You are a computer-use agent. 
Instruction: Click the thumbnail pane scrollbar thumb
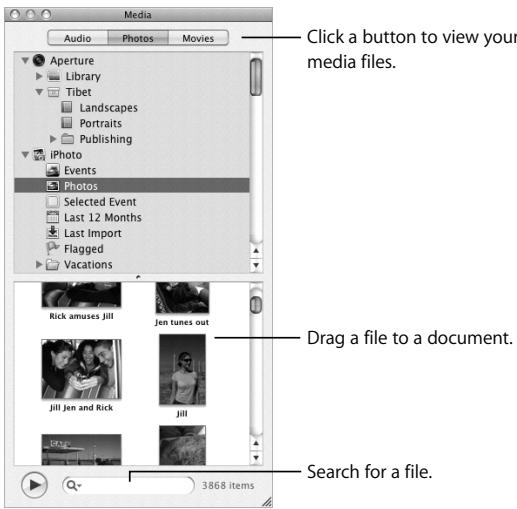pos(256,305)
